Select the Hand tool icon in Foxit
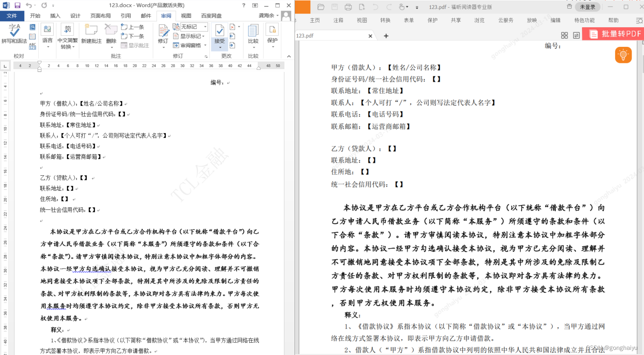Screen dimensions: 644x355 click(401, 7)
